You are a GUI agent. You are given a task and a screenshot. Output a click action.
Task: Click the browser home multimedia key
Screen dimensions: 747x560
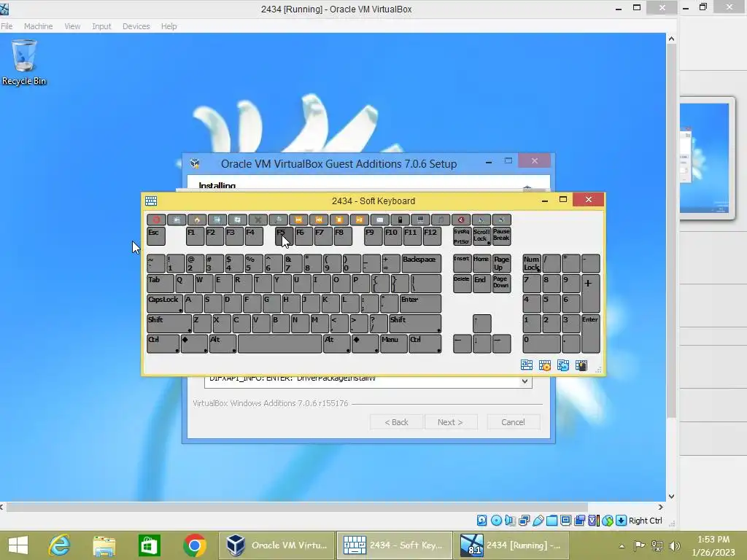[196, 219]
